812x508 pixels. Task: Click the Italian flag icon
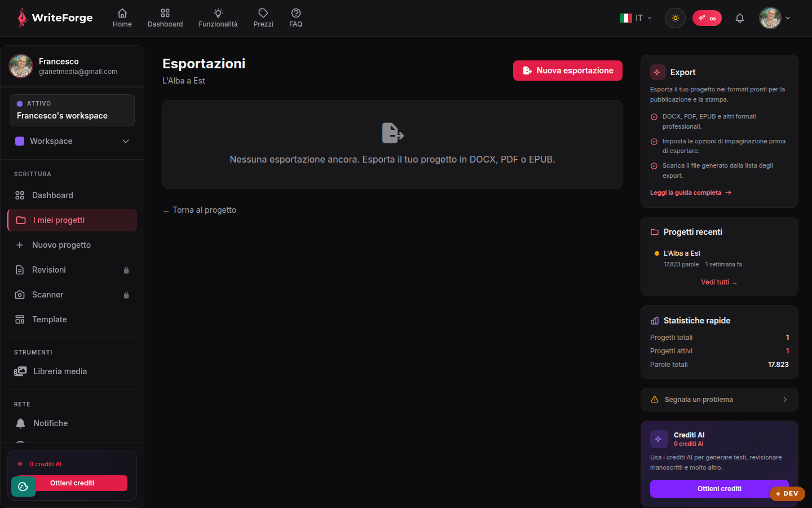(626, 18)
